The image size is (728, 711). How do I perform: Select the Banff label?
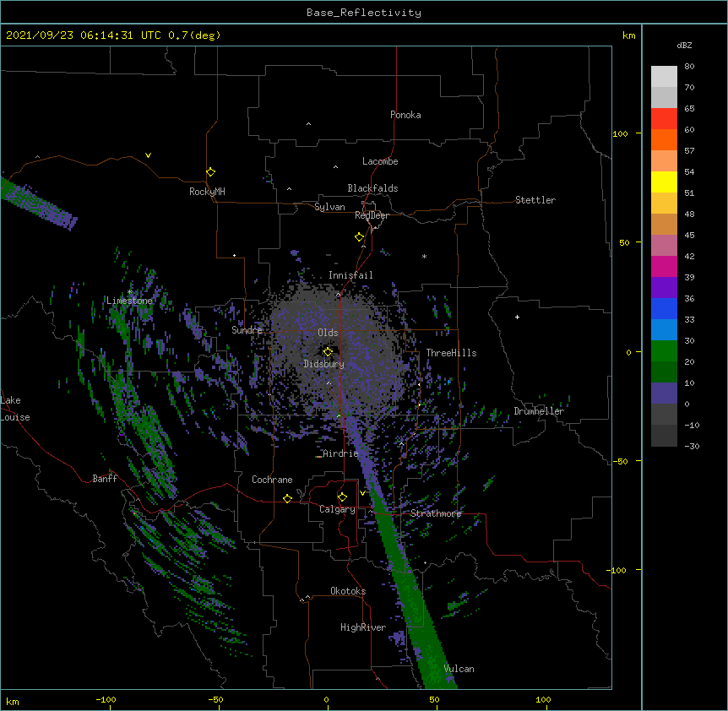105,479
